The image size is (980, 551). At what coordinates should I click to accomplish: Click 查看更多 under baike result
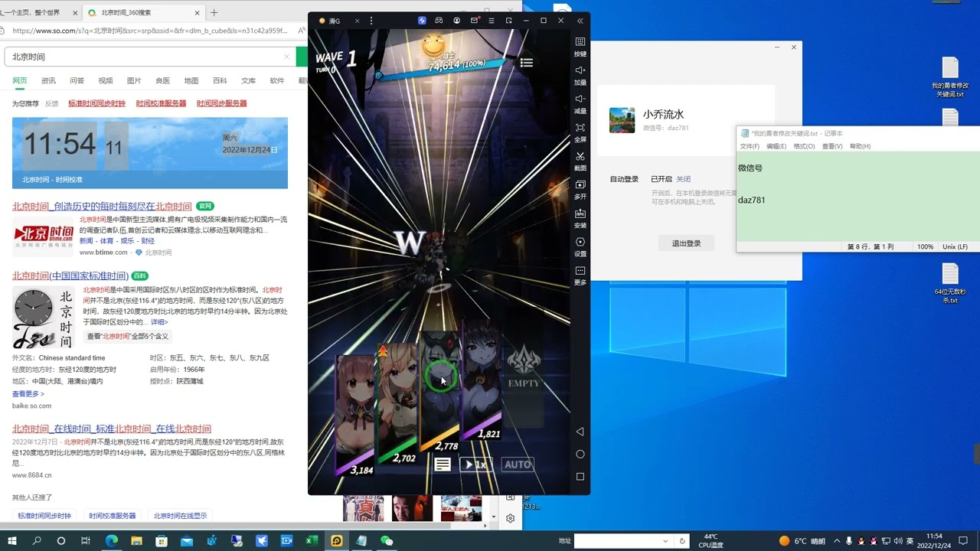[28, 393]
